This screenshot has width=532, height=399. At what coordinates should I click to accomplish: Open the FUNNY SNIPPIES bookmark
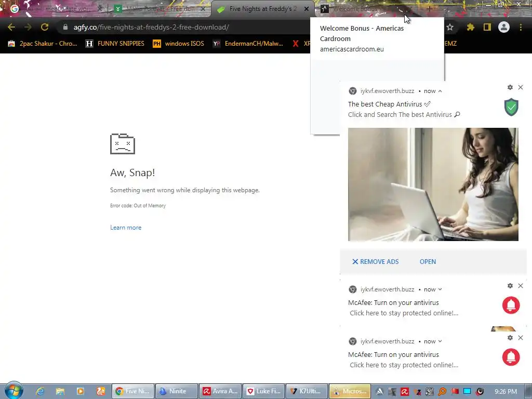point(115,44)
